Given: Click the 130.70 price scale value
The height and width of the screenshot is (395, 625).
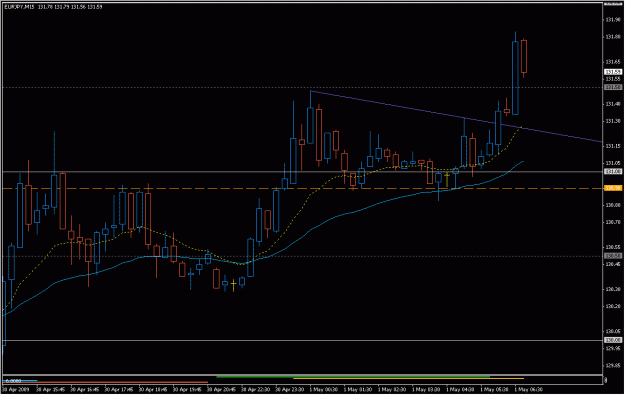Looking at the screenshot, I should 613,222.
